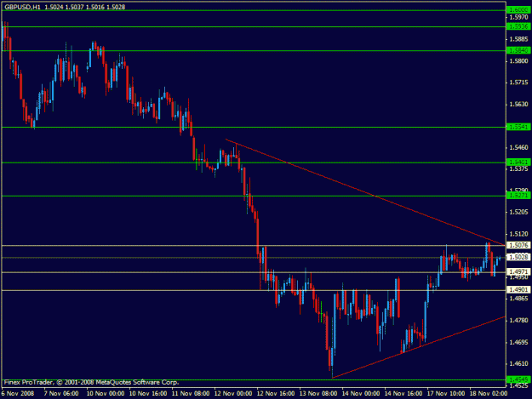Select the 1.5541 green price level tag
532x399 pixels.
point(518,127)
